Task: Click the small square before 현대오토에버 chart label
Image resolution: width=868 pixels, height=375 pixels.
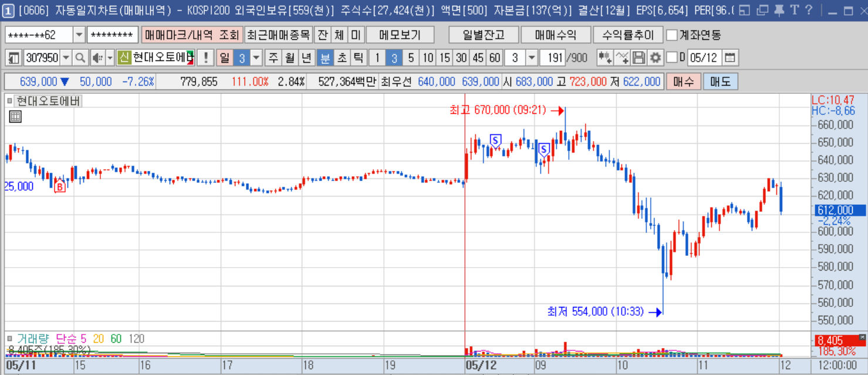Action: (x=10, y=101)
